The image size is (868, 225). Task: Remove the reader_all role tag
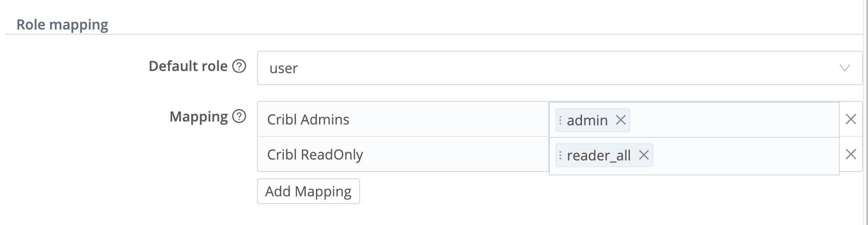[644, 155]
